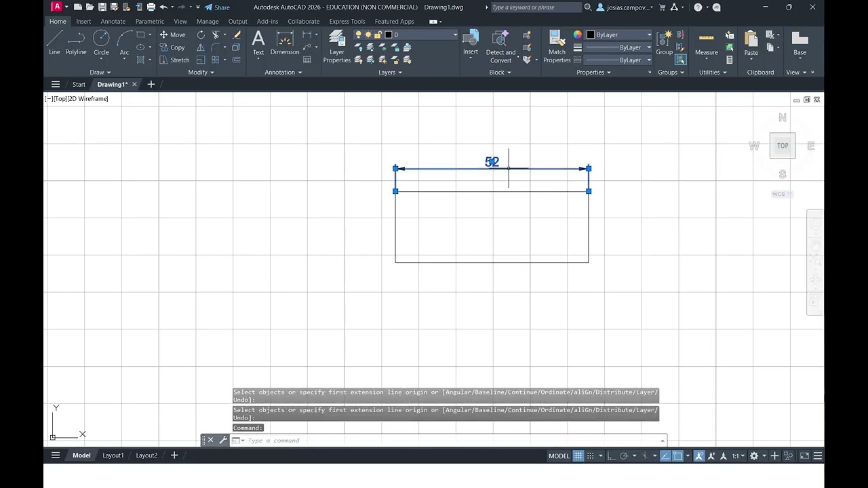Click the Erase icon in Modify panel
The width and height of the screenshot is (868, 488).
click(x=237, y=35)
